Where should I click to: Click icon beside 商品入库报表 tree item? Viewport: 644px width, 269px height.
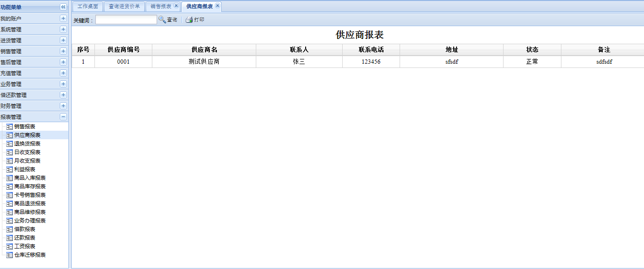tap(9, 178)
